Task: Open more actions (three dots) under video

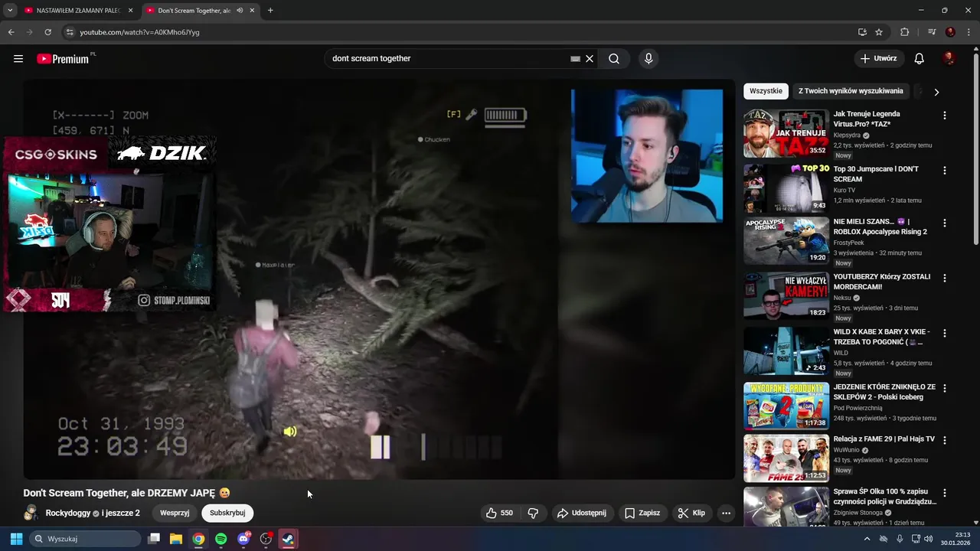Action: coord(726,513)
